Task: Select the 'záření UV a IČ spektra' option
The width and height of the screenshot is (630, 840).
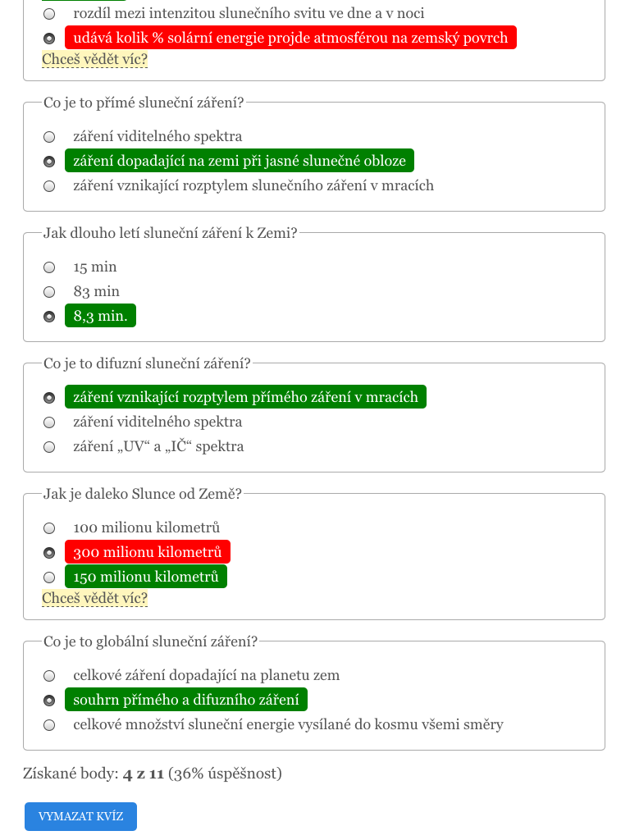Action: 49,447
